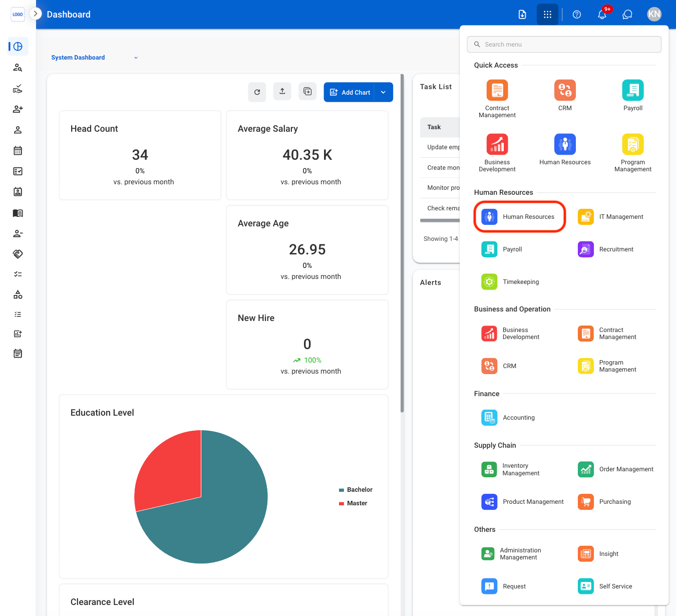Open Inventory Management item
Screen dimensions: 676x616
click(x=511, y=469)
